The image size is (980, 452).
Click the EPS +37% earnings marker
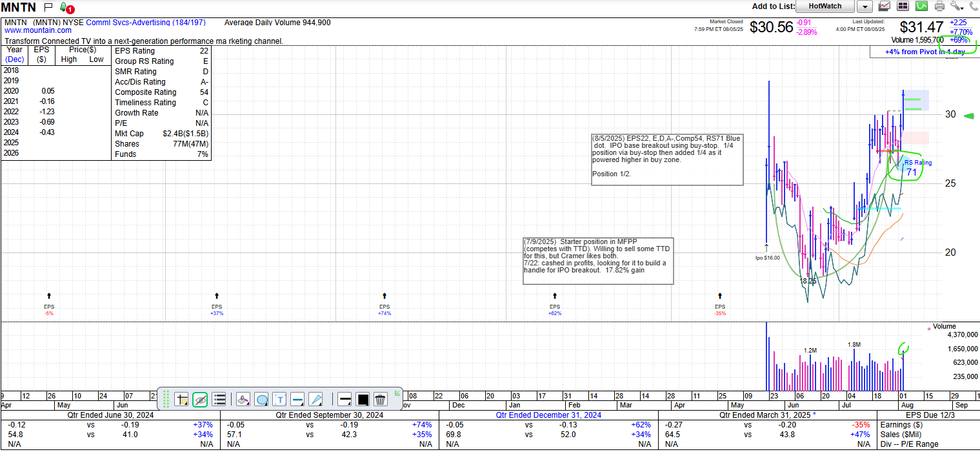[x=217, y=305]
